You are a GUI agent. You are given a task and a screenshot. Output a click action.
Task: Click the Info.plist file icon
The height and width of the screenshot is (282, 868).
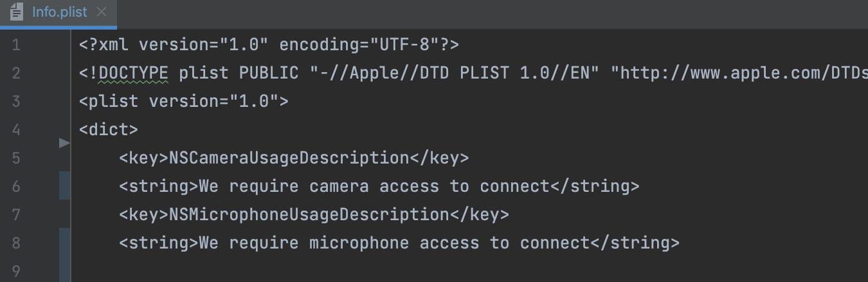coord(17,12)
